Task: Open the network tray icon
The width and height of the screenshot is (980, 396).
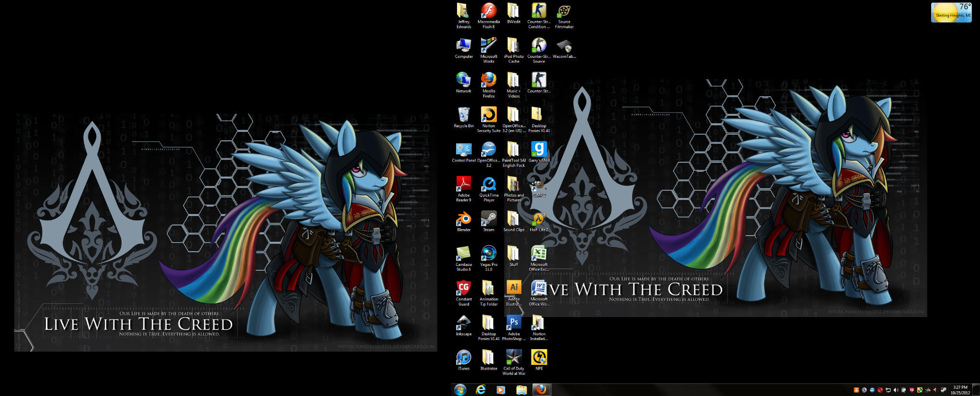Action: [x=888, y=390]
